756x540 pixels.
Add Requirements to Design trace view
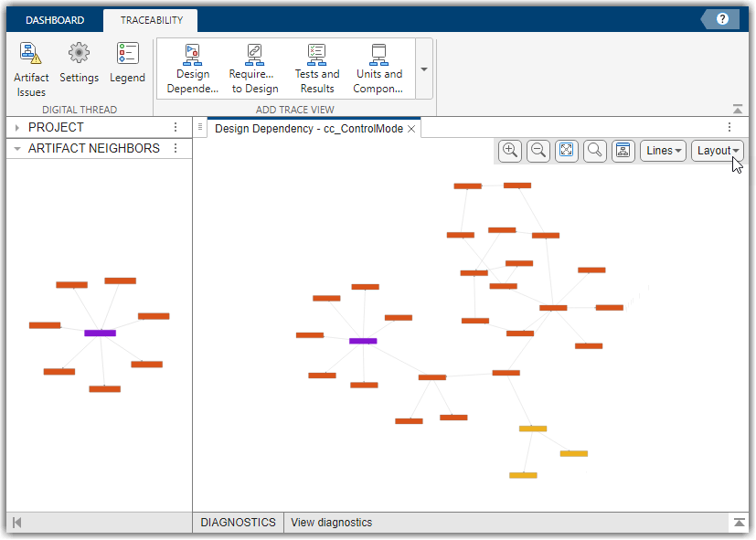(x=254, y=69)
